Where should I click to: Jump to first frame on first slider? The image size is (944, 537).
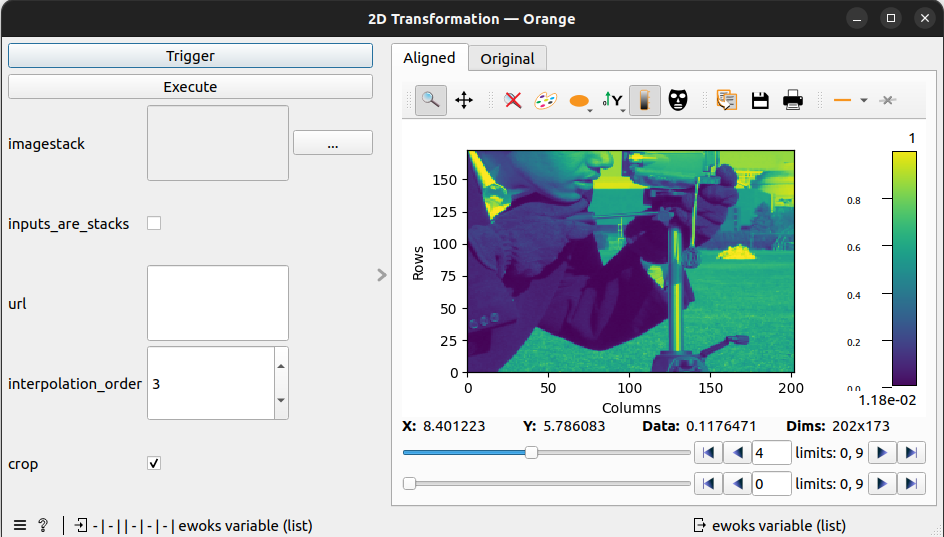pos(709,453)
